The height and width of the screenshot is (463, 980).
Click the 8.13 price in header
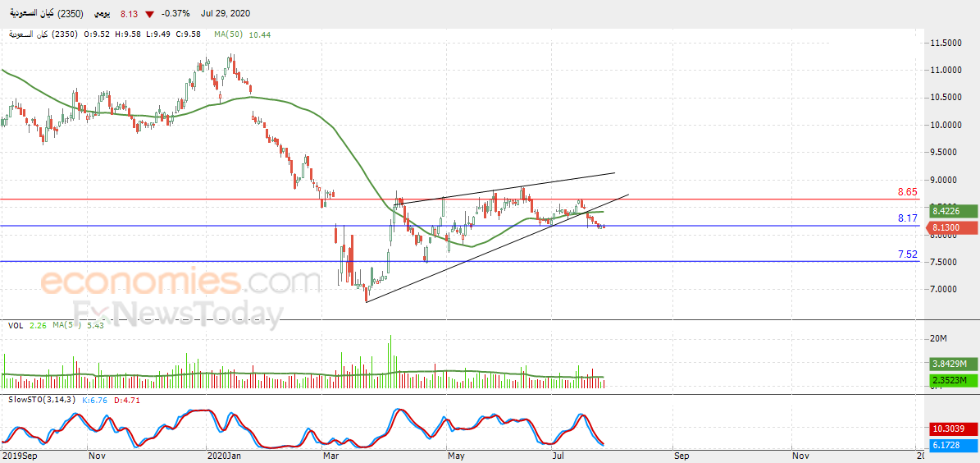pos(127,14)
